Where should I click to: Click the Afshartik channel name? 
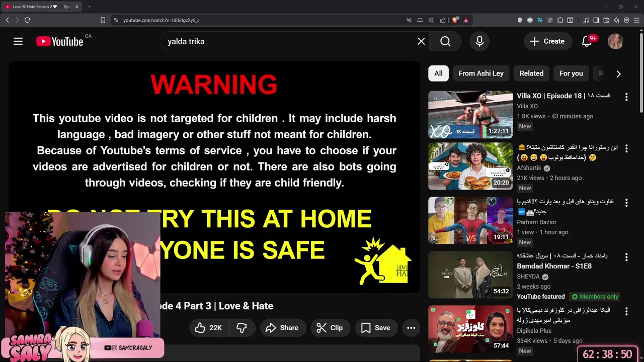click(529, 168)
